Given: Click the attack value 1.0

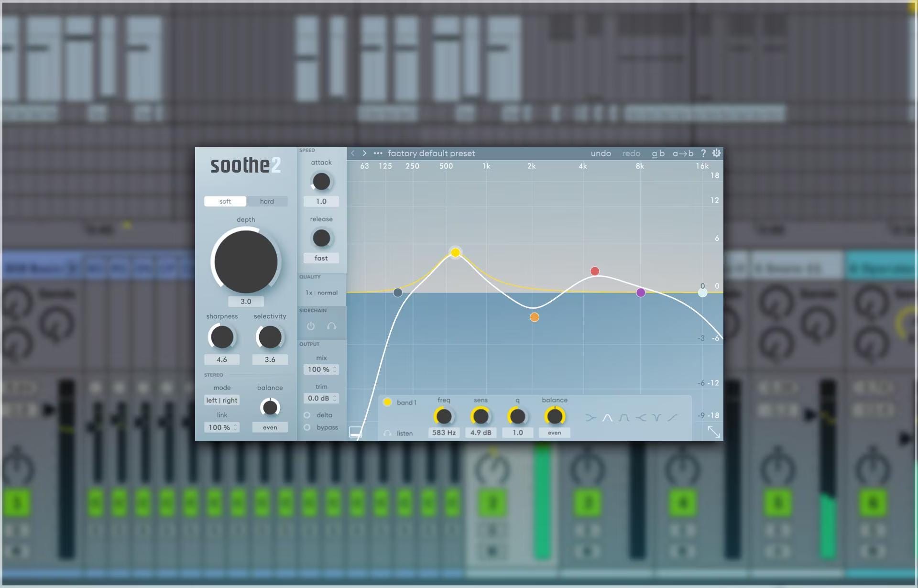Looking at the screenshot, I should point(321,201).
